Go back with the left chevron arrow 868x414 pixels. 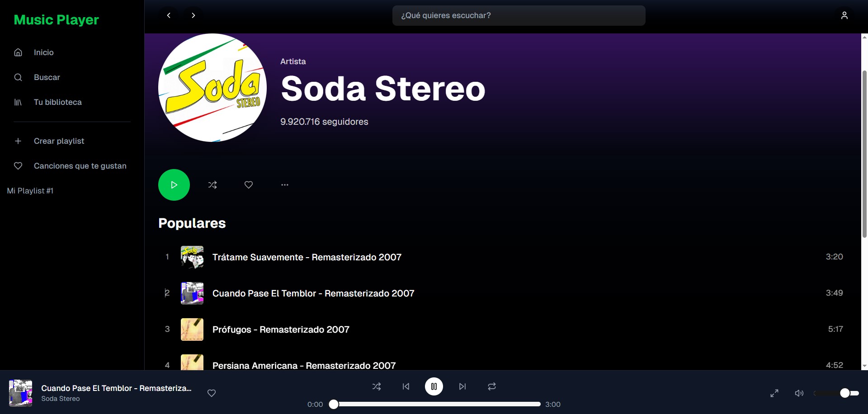coord(169,15)
